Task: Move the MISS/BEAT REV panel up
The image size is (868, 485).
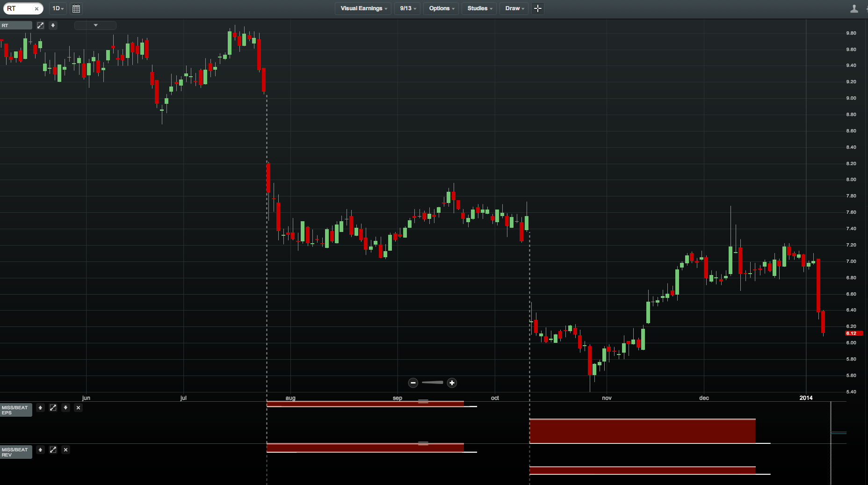Action: 40,450
